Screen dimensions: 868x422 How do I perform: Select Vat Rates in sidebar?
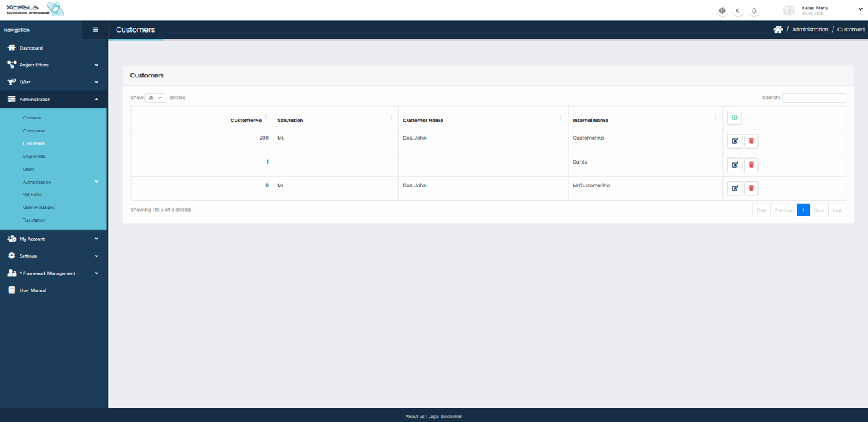[x=33, y=195]
